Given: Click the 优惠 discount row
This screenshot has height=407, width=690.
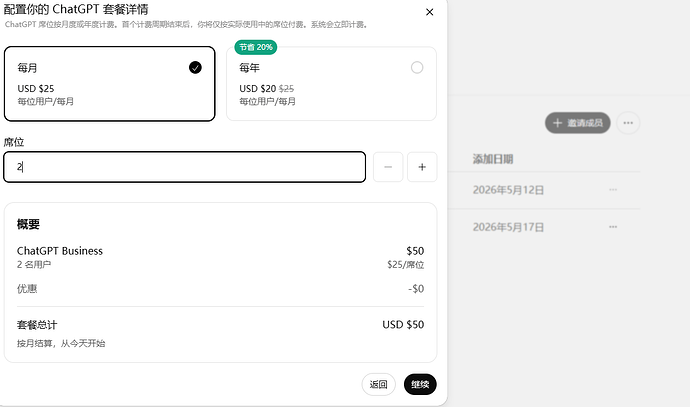Looking at the screenshot, I should pos(220,289).
